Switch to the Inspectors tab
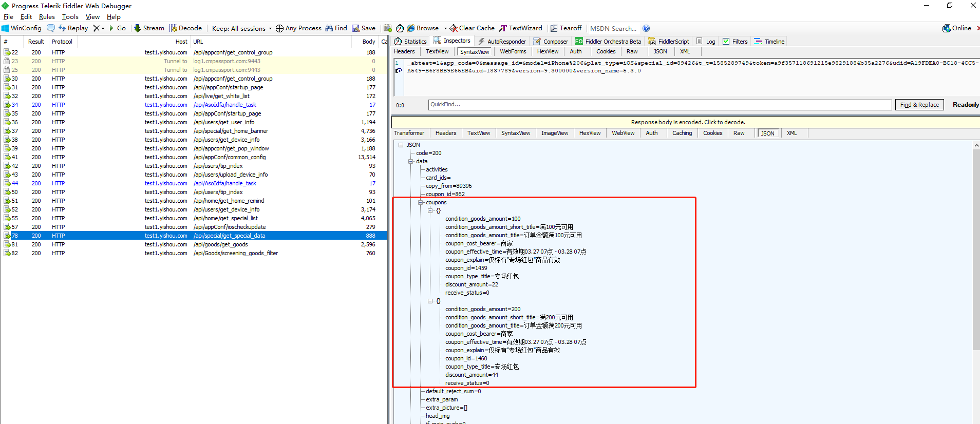 point(451,41)
